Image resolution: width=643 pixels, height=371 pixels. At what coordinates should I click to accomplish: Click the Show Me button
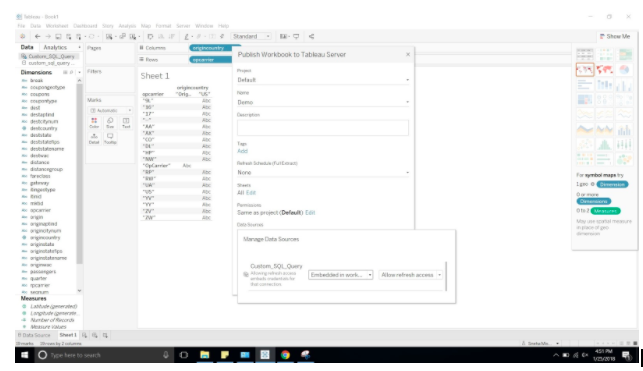[x=615, y=36]
